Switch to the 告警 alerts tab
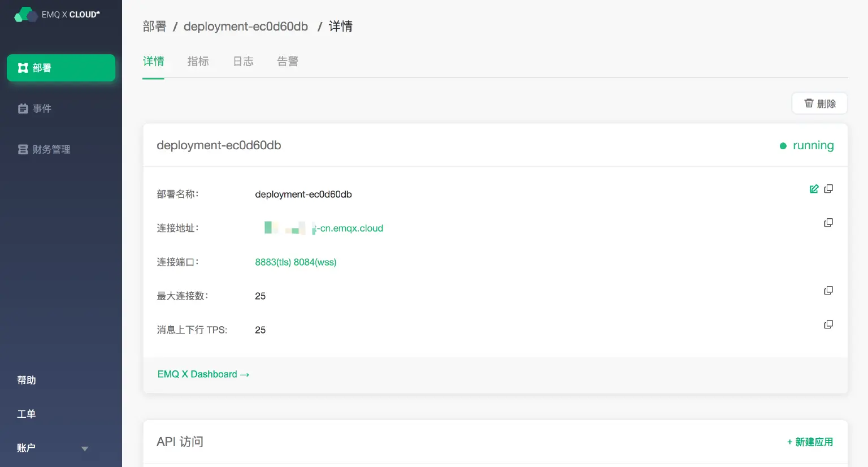The image size is (868, 467). click(x=288, y=62)
